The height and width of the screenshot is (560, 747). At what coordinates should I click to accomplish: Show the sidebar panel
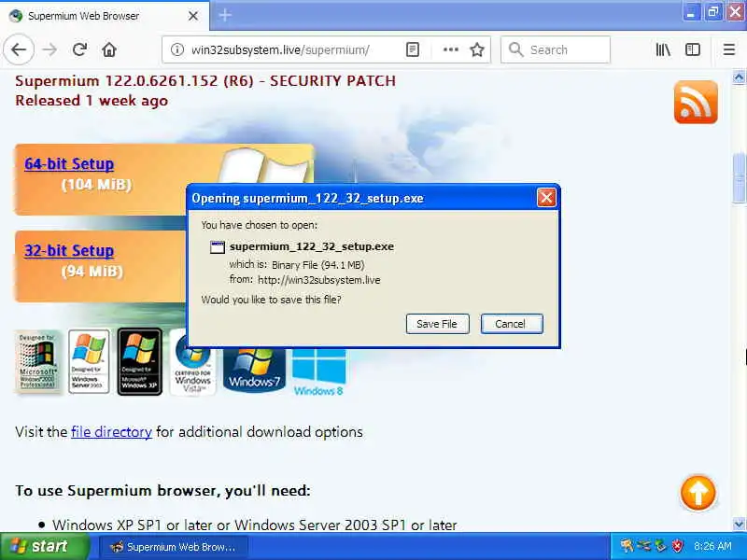click(x=693, y=49)
